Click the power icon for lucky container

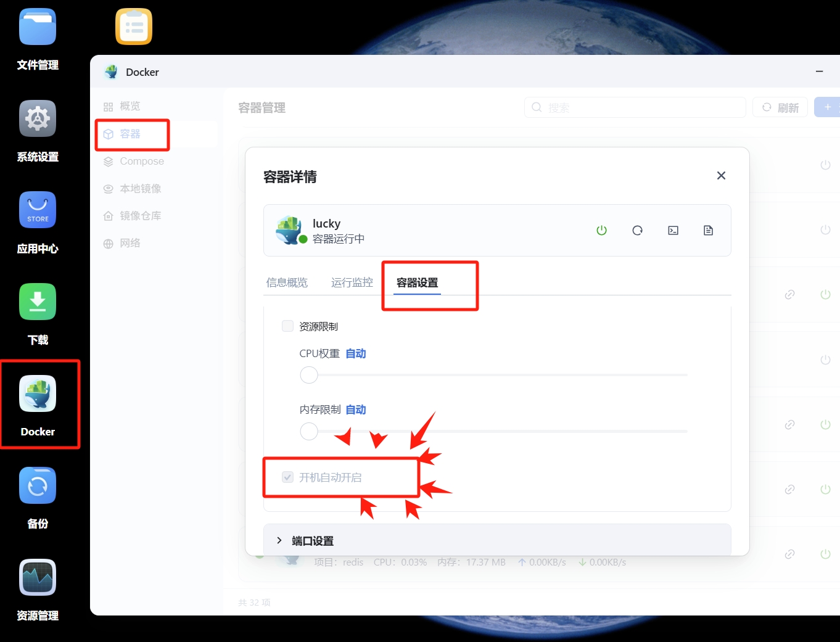(602, 230)
